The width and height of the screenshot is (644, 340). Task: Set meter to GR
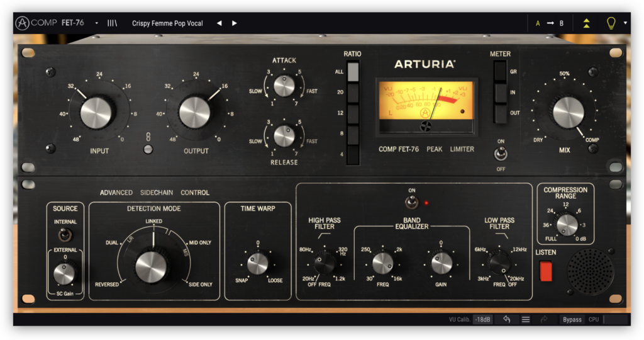[500, 72]
